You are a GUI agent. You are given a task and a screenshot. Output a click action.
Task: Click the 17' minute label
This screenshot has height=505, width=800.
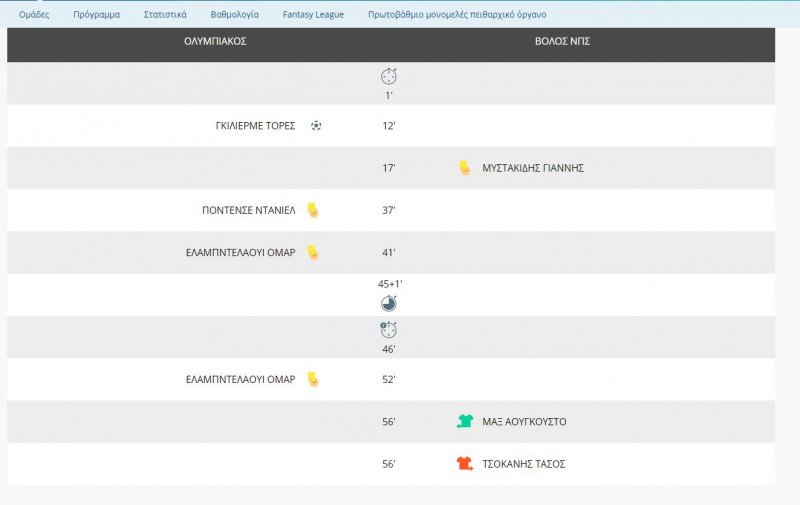click(389, 168)
